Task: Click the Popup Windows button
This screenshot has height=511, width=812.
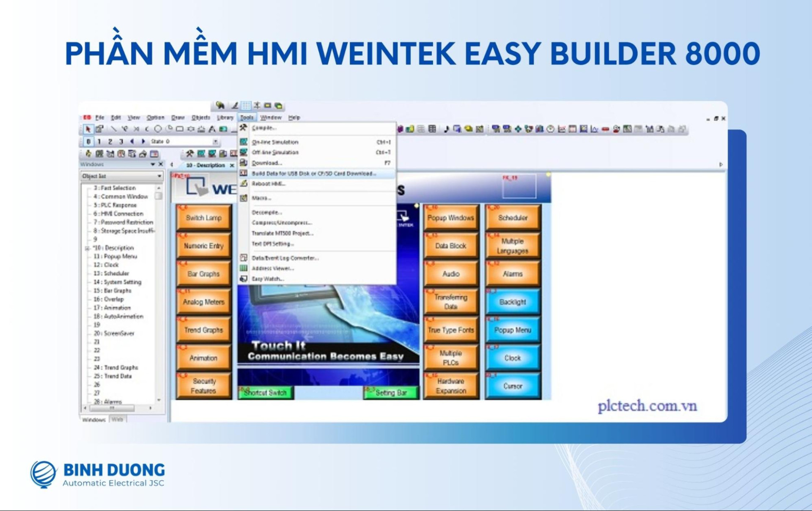Action: [451, 218]
